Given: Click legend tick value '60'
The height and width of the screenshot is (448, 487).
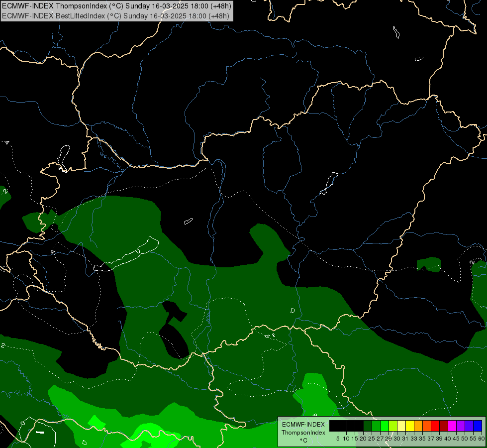Looking at the screenshot, I should coord(482,439).
